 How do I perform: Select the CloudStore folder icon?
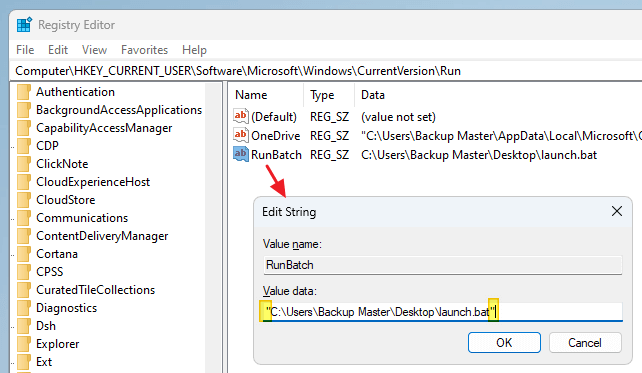coord(24,200)
